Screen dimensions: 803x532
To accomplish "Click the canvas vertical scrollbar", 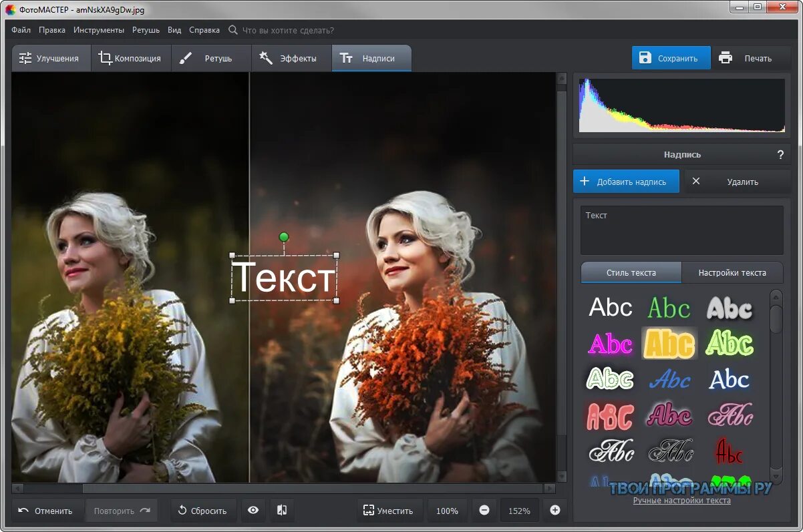I will (x=562, y=277).
